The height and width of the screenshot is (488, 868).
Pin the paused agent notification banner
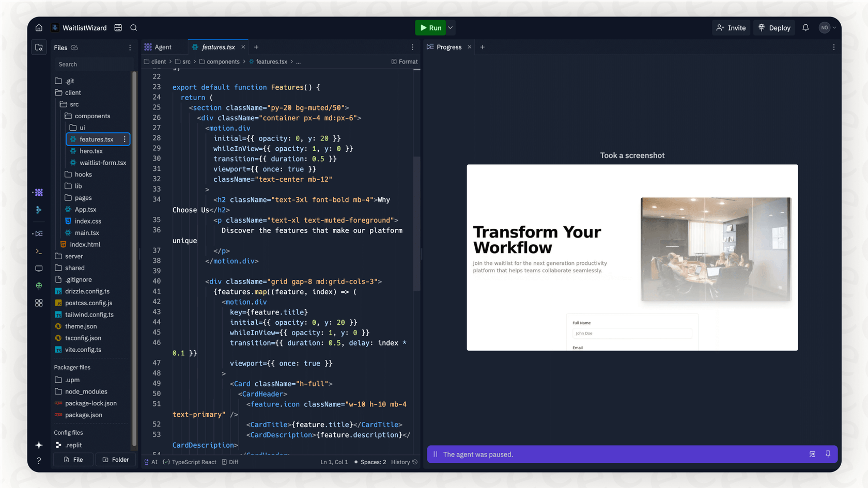pos(828,454)
